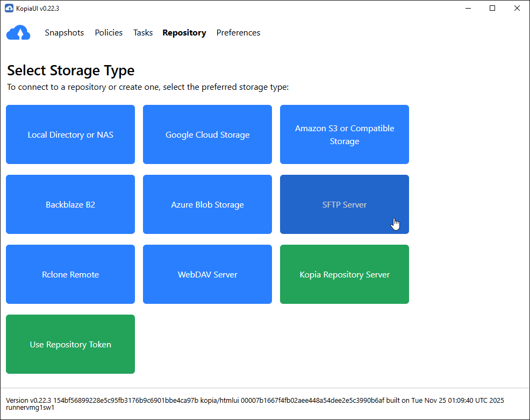530x420 pixels.
Task: Open the Policies page
Action: (109, 33)
